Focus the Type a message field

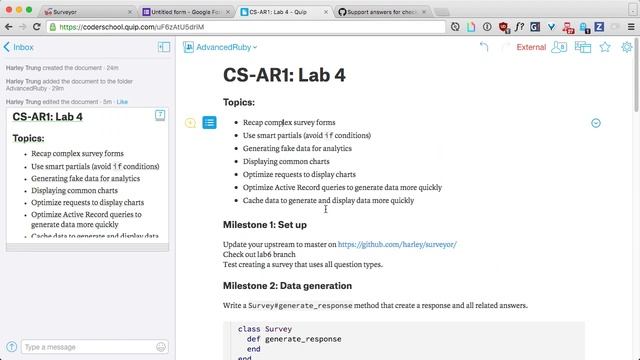click(x=88, y=347)
